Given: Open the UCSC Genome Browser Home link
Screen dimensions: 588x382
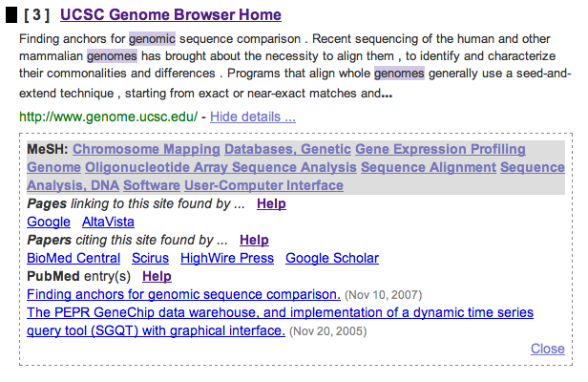Looking at the screenshot, I should tap(171, 14).
